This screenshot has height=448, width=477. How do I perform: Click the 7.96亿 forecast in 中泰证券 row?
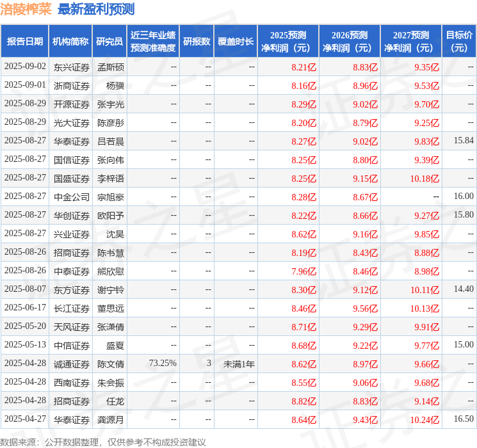click(303, 271)
